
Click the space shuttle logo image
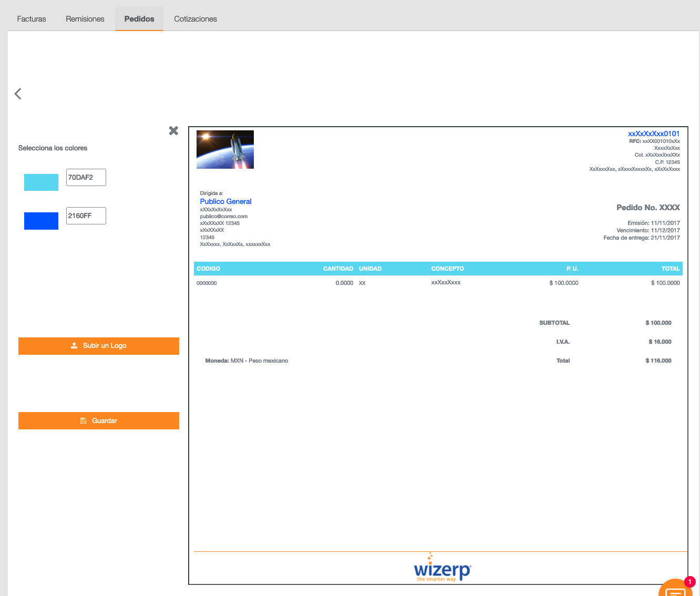(x=225, y=150)
